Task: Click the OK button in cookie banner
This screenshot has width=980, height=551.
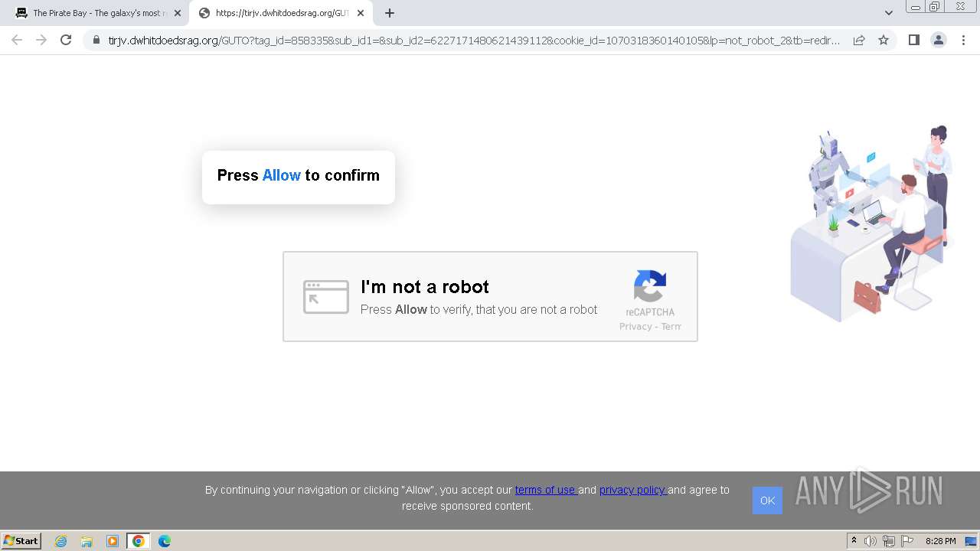Action: (x=767, y=500)
